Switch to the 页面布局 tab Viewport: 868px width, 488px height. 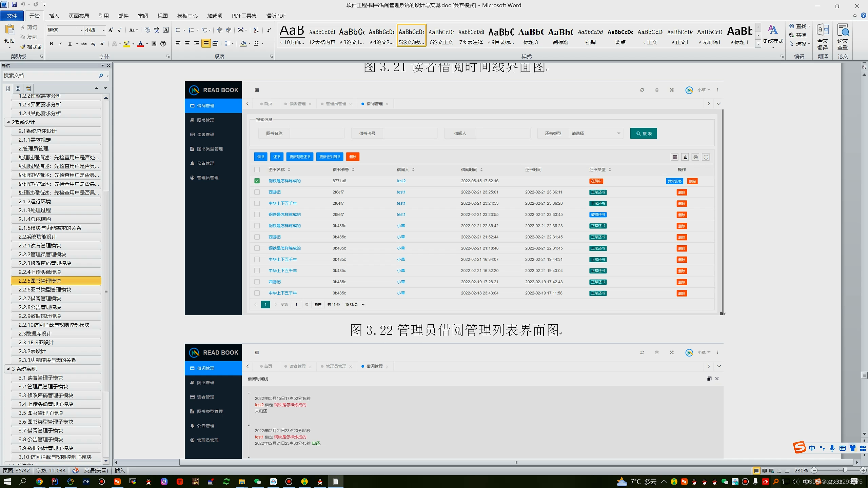pos(79,16)
